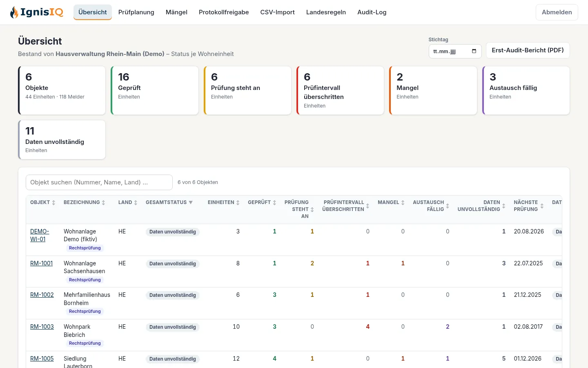Select the Prüfung steht an card
The image size is (588, 368).
pos(247,90)
